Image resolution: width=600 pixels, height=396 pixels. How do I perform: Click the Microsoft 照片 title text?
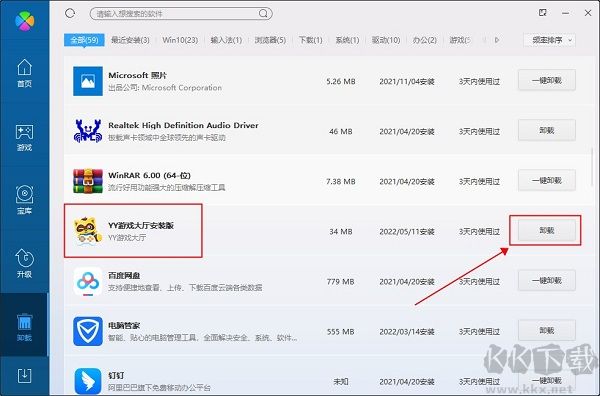pos(137,75)
